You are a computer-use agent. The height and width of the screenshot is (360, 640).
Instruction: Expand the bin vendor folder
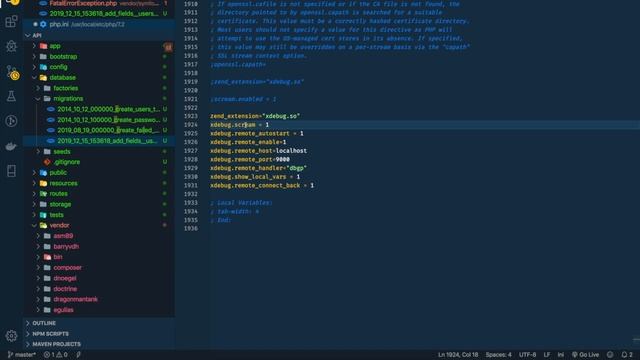pyautogui.click(x=99, y=257)
